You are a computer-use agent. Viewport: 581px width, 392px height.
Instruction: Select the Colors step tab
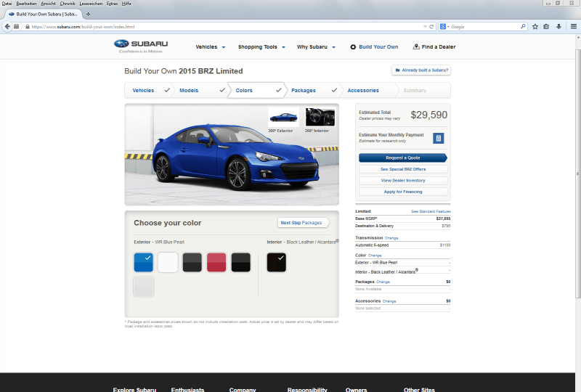coord(256,91)
